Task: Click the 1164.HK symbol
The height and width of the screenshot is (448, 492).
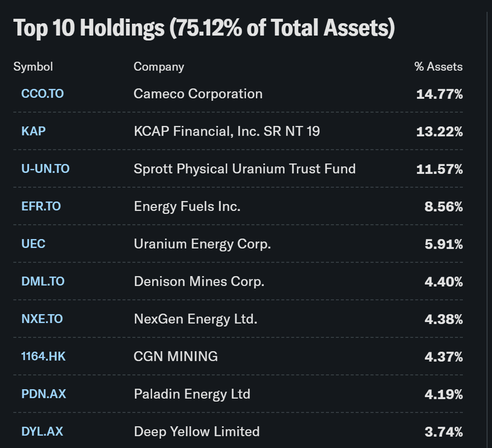Action: pyautogui.click(x=43, y=357)
